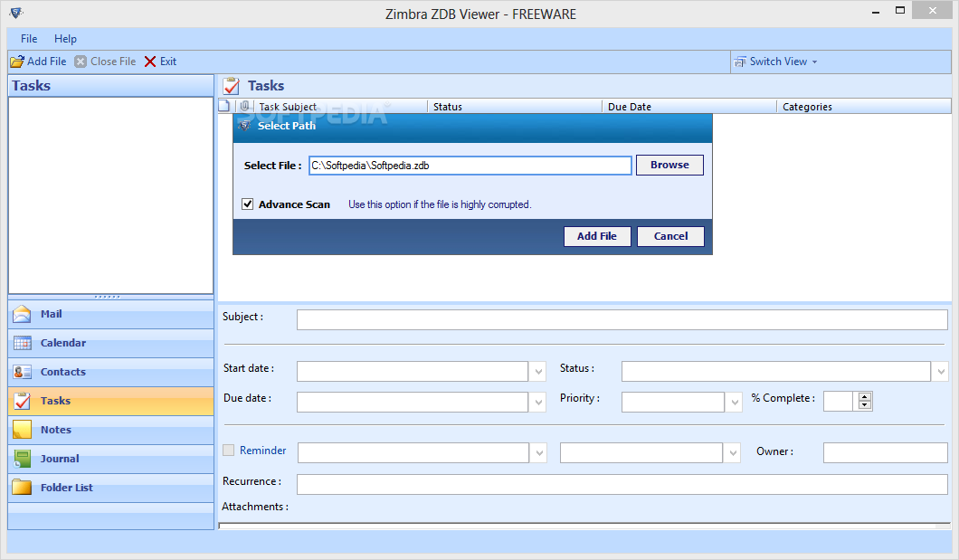Open the Folder List section
The image size is (959, 560).
click(110, 488)
